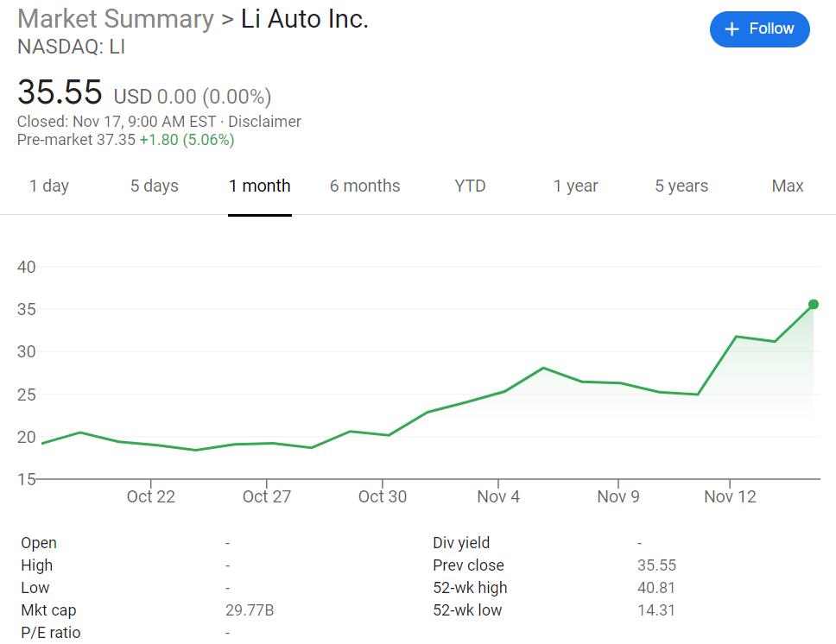Click the Li Auto Inc. title link
The image size is (836, 644).
point(304,18)
